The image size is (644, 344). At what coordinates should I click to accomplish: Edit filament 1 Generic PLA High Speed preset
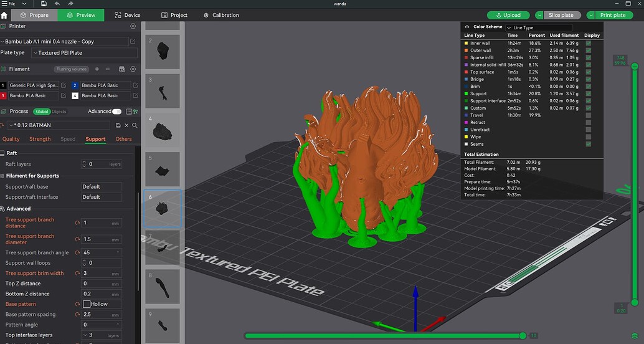tap(64, 85)
